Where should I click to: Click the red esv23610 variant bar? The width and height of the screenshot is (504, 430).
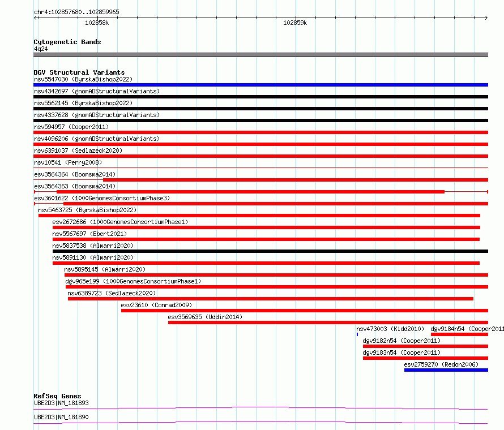(x=305, y=311)
